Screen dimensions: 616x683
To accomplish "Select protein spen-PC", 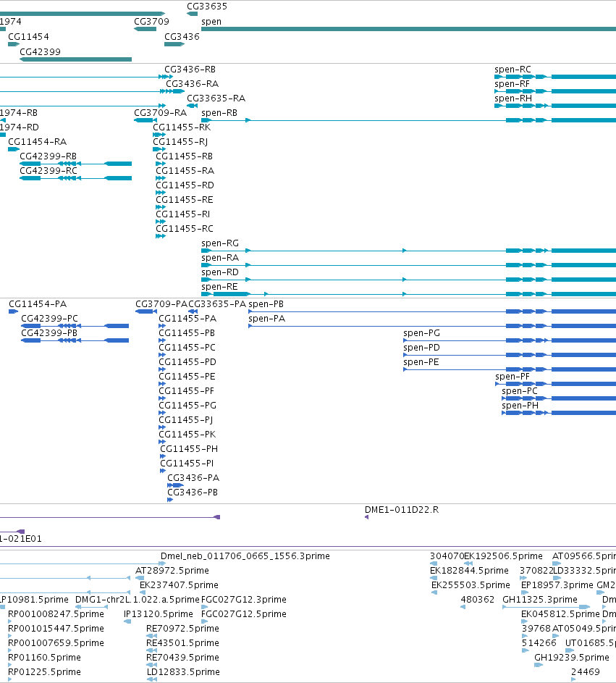I will coord(559,398).
